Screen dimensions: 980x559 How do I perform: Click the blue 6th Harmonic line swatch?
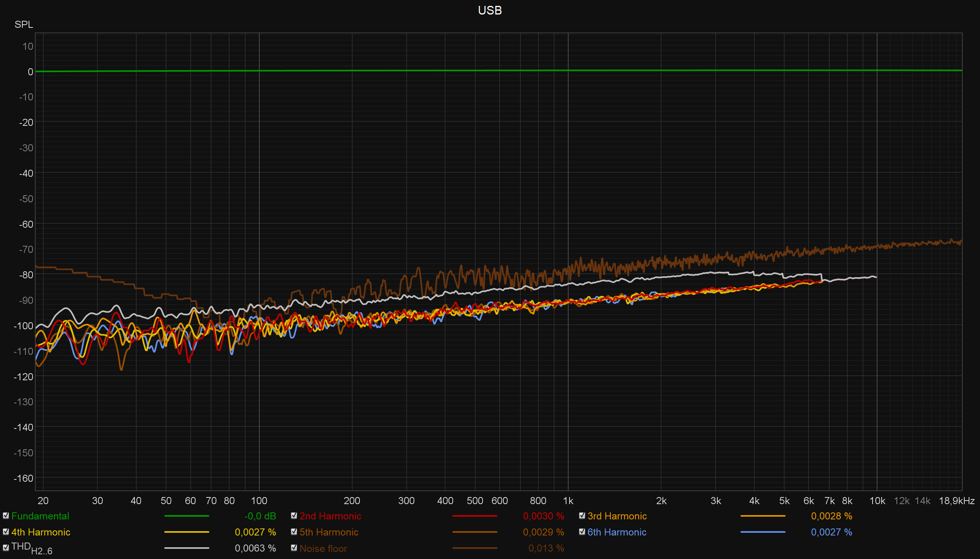tap(763, 532)
